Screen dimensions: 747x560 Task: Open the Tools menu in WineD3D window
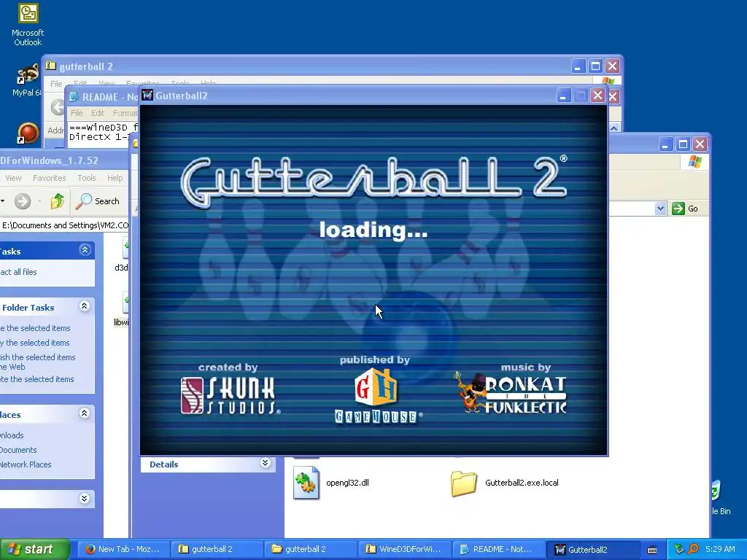[x=87, y=178]
